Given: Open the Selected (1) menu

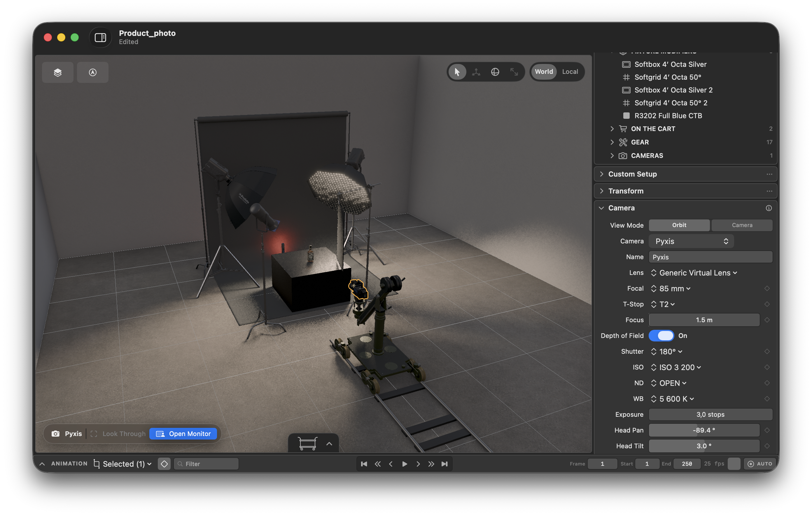Looking at the screenshot, I should (x=123, y=464).
